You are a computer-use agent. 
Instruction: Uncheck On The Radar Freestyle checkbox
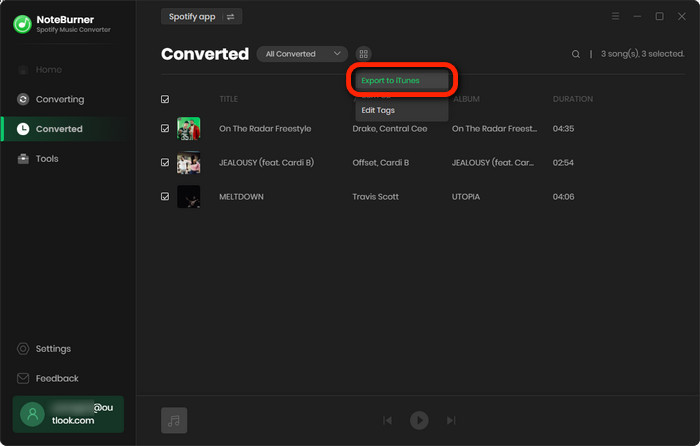[165, 129]
